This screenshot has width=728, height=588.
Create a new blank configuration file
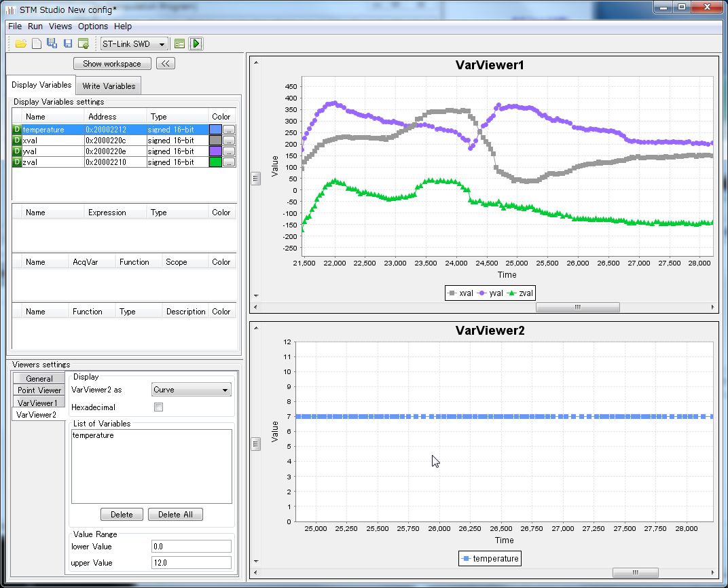[37, 44]
